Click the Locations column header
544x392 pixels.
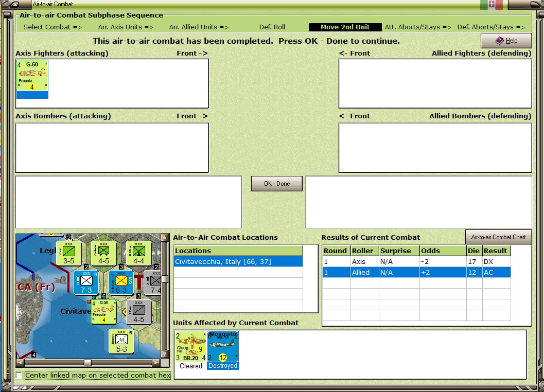tap(238, 251)
